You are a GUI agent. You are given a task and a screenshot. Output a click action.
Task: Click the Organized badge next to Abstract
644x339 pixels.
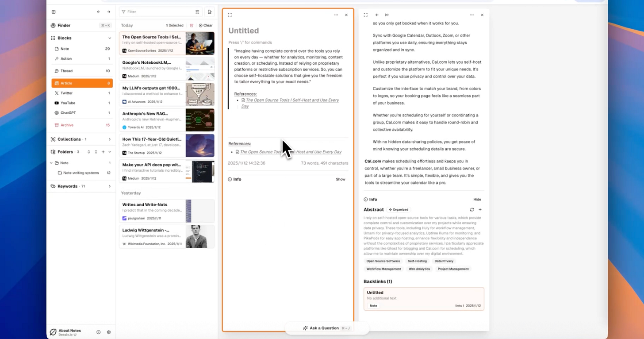399,210
